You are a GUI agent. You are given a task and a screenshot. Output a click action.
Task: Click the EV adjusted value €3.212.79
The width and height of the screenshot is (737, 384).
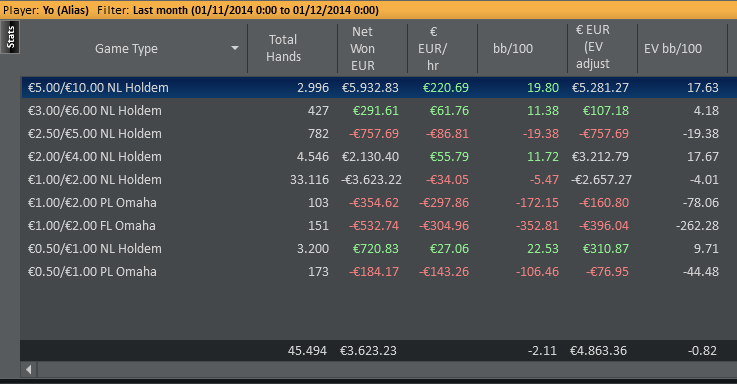(600, 157)
